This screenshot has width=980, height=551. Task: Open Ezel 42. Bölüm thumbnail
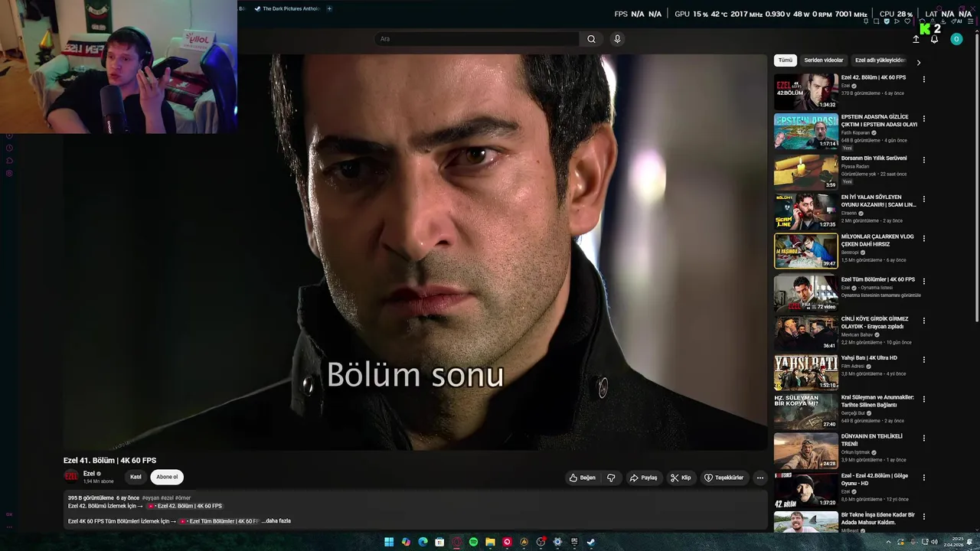click(805, 92)
